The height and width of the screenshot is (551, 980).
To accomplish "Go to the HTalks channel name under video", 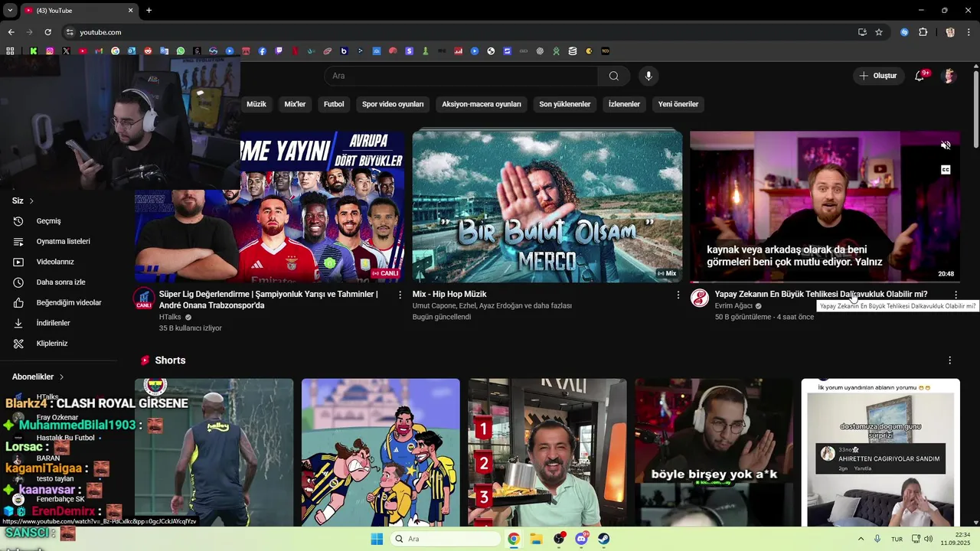I will click(x=170, y=317).
